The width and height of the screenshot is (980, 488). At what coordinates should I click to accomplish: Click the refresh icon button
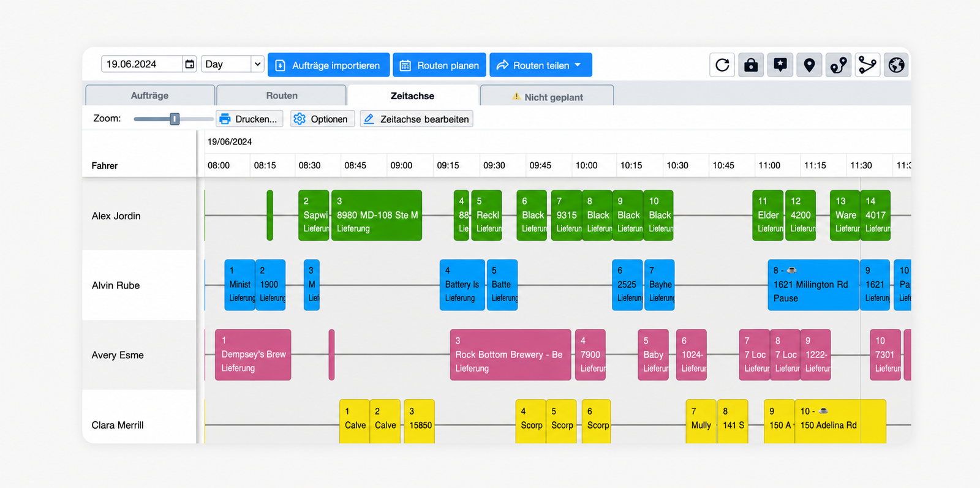[x=722, y=65]
